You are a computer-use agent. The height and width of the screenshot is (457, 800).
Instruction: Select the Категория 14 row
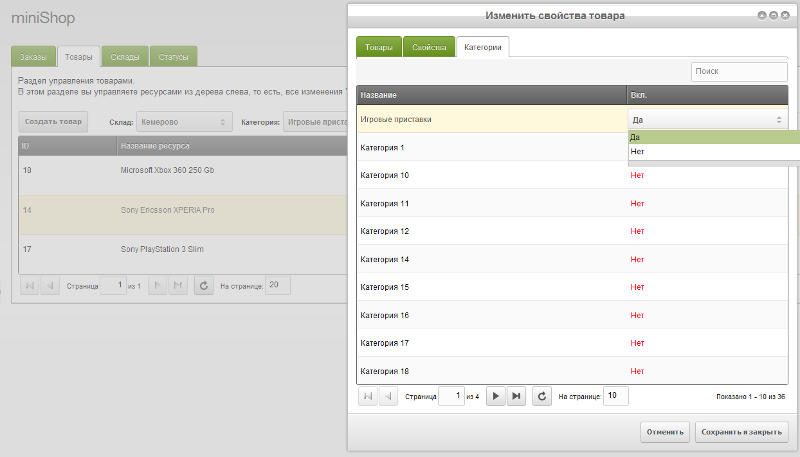coord(572,259)
